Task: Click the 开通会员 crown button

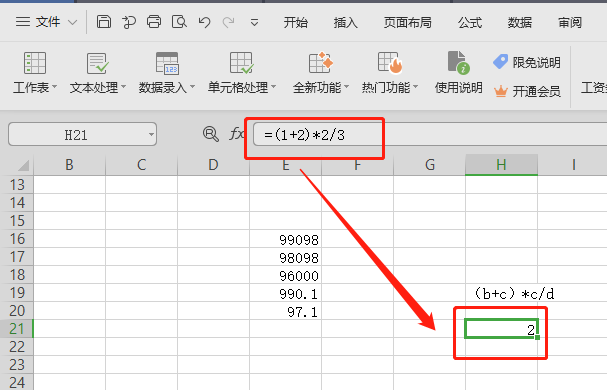Action: coord(527,91)
